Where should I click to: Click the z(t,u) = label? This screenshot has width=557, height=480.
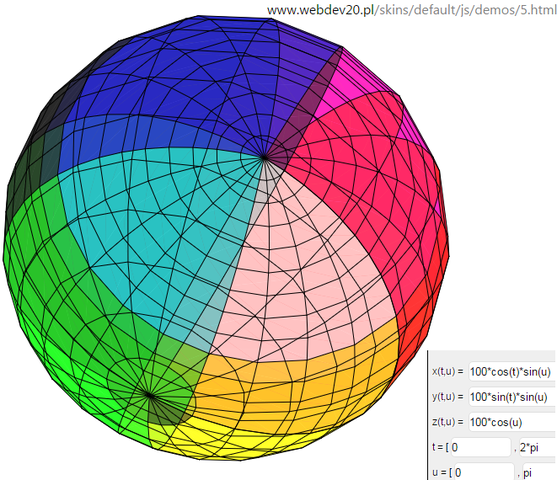pos(448,422)
